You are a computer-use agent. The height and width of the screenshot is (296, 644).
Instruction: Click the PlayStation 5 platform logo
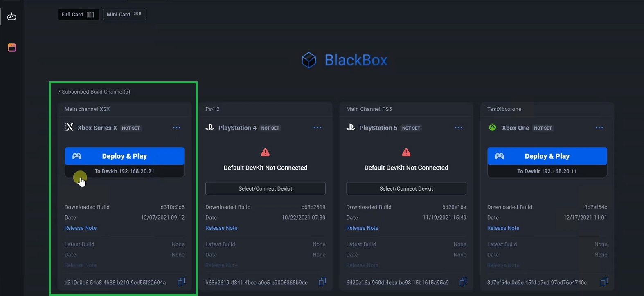[351, 128]
